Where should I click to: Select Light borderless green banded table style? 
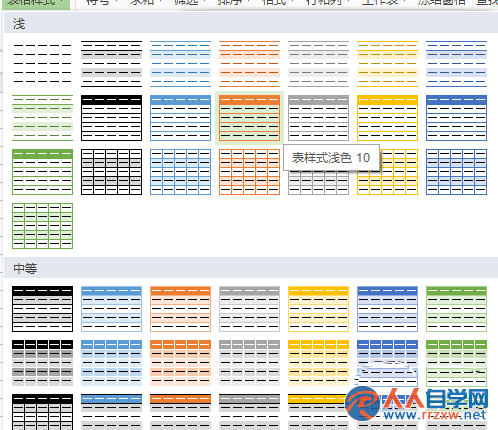42,118
